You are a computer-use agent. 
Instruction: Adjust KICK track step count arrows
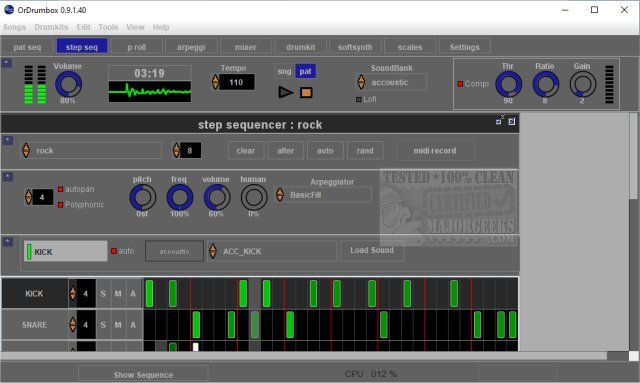click(73, 294)
